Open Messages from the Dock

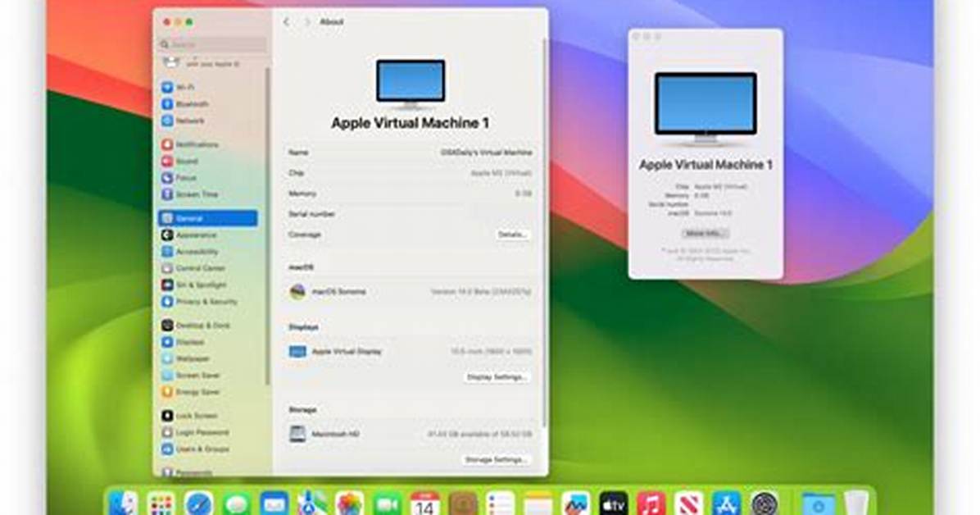pyautogui.click(x=236, y=504)
